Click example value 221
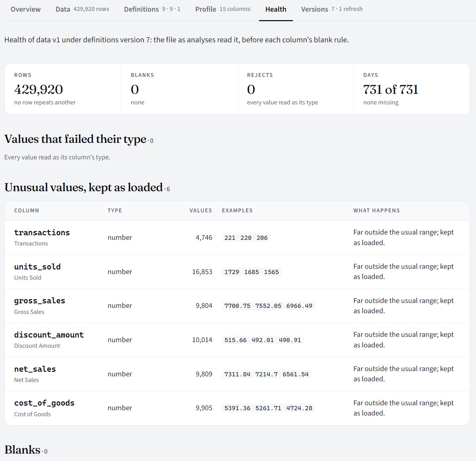 pyautogui.click(x=230, y=238)
